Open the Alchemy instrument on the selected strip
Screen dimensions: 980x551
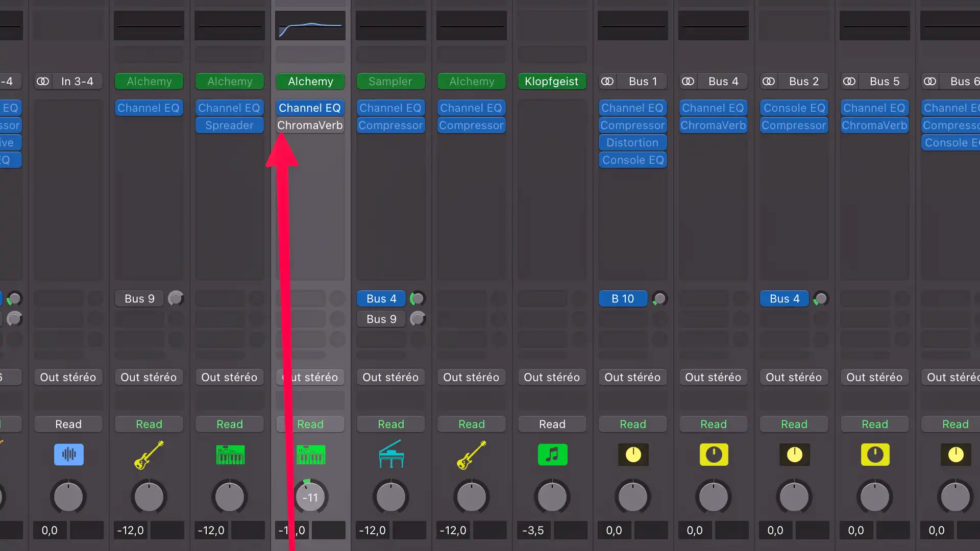click(310, 81)
